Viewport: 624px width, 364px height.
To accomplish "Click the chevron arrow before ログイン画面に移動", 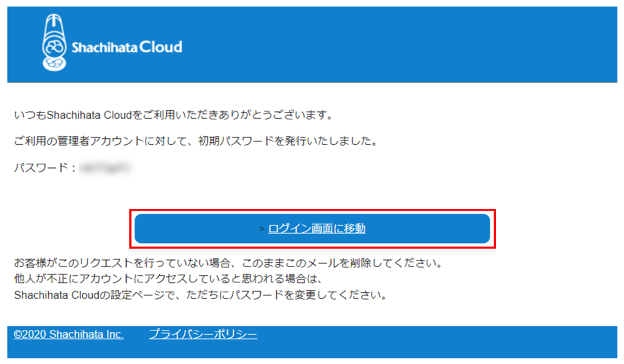I will click(261, 229).
